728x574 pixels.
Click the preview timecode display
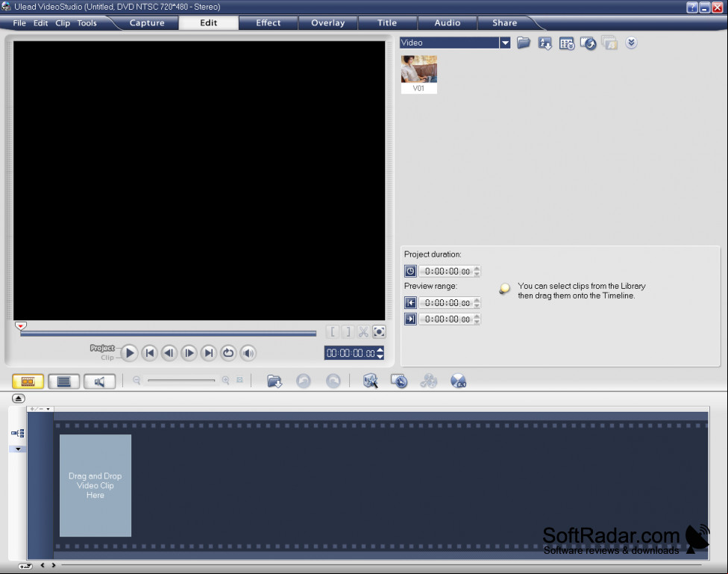[x=351, y=353]
